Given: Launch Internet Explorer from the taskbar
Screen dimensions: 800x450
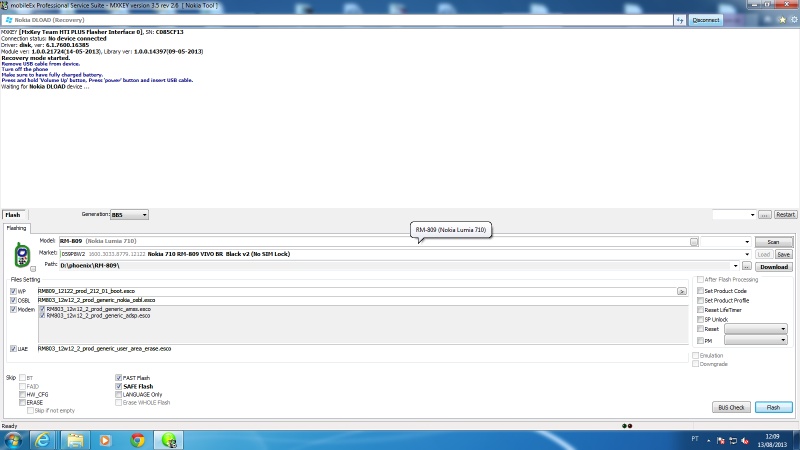Looking at the screenshot, I should (42, 440).
